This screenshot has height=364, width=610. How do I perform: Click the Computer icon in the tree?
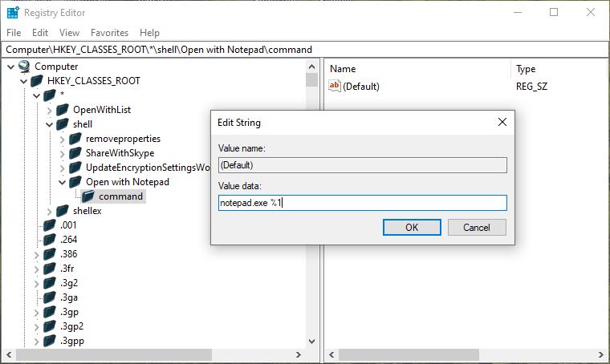(x=24, y=67)
